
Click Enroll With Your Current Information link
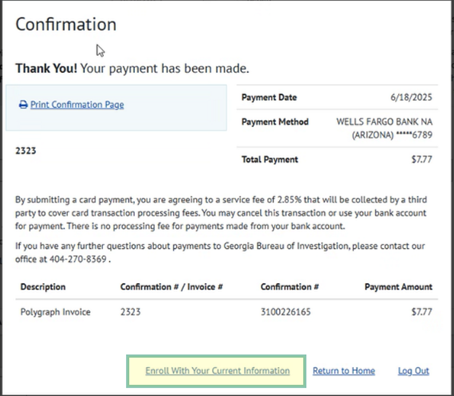click(x=217, y=371)
